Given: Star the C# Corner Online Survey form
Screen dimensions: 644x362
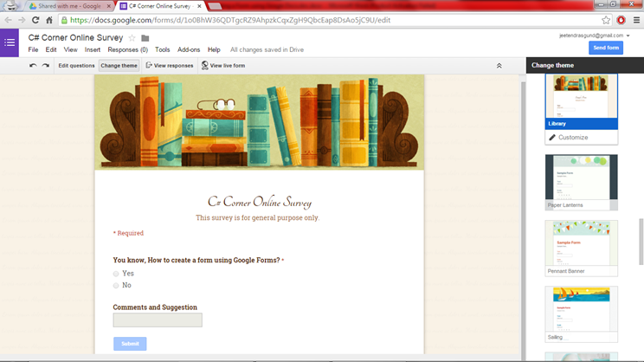Looking at the screenshot, I should pos(132,38).
